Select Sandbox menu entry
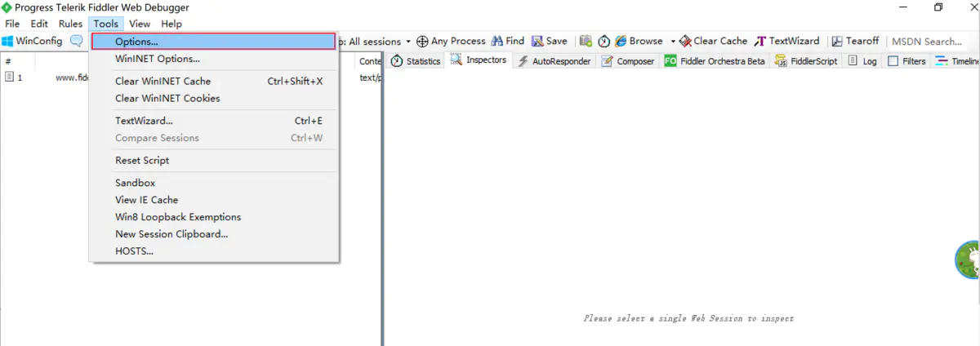 click(x=213, y=183)
